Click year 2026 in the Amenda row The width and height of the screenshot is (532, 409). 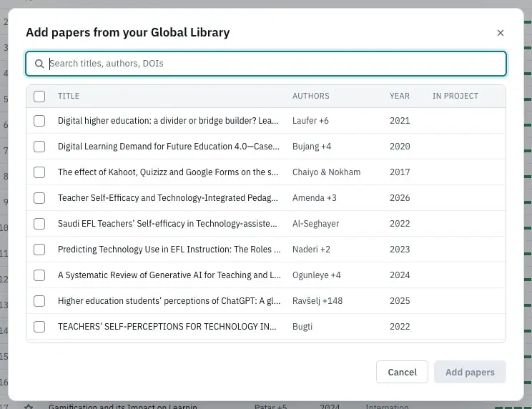400,198
